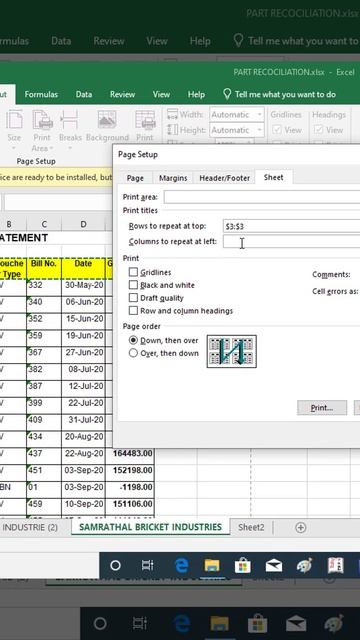
Task: Open Task View in sharp upper taskbar
Action: (x=147, y=565)
